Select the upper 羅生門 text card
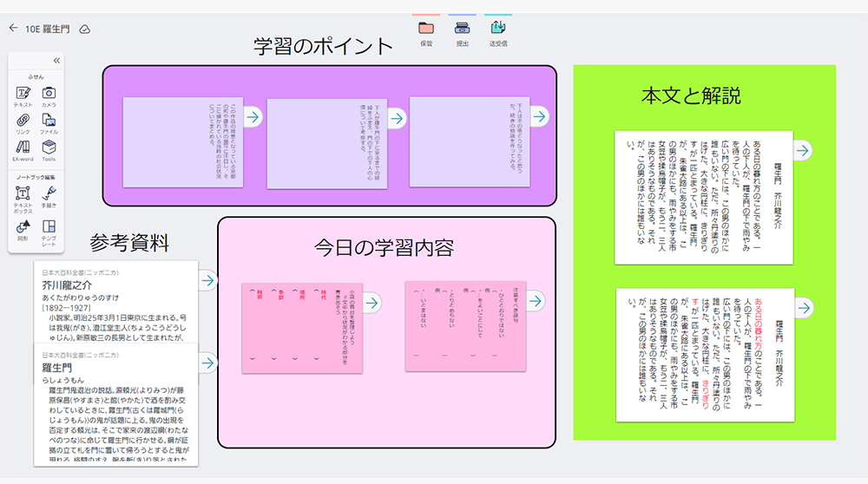The width and height of the screenshot is (868, 484). (704, 198)
